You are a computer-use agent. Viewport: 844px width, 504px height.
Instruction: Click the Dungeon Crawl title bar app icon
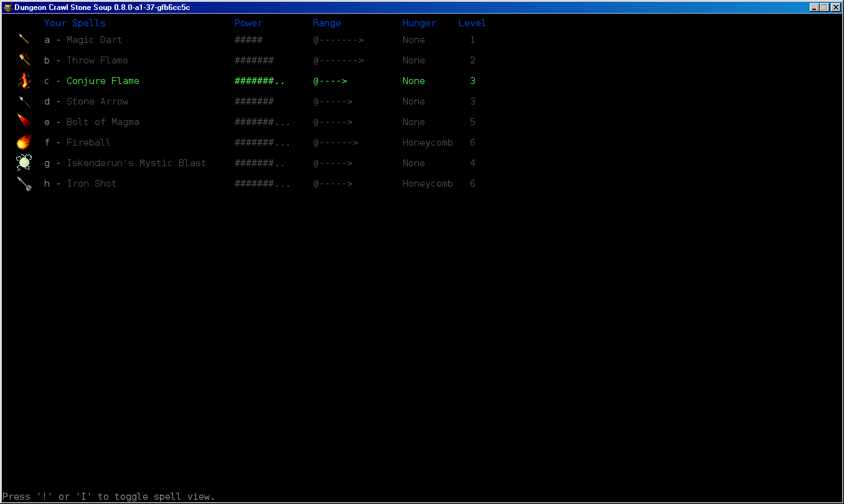[x=8, y=7]
